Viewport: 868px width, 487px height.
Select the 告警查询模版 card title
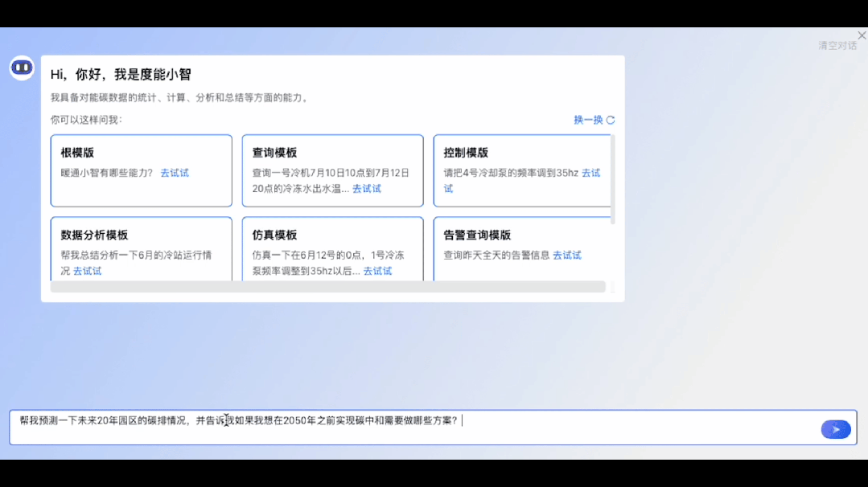[x=476, y=235]
